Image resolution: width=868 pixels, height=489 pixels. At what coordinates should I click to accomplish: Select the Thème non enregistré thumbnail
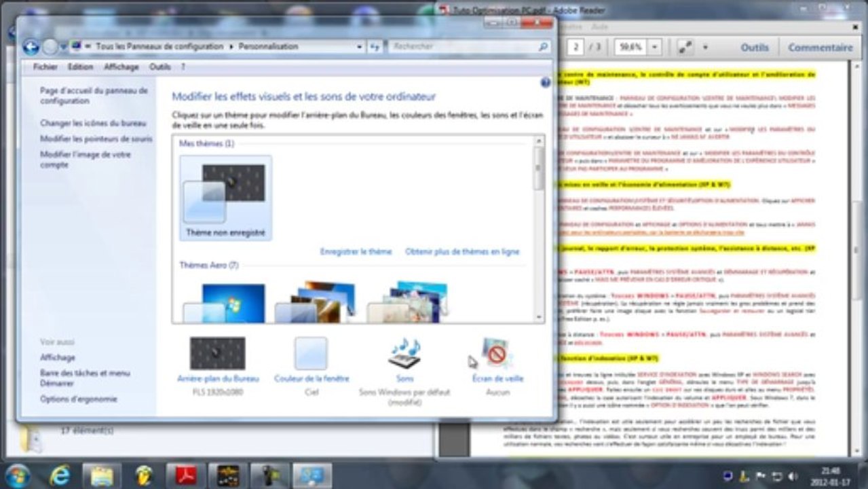(x=225, y=198)
